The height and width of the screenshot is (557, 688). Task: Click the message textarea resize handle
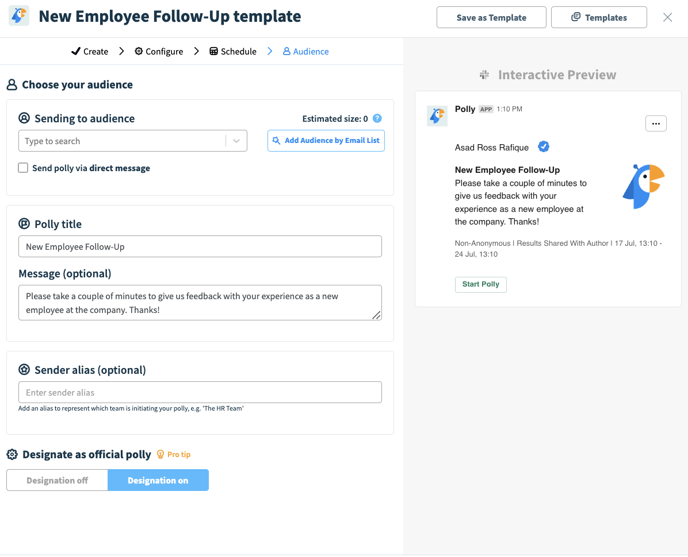point(376,315)
